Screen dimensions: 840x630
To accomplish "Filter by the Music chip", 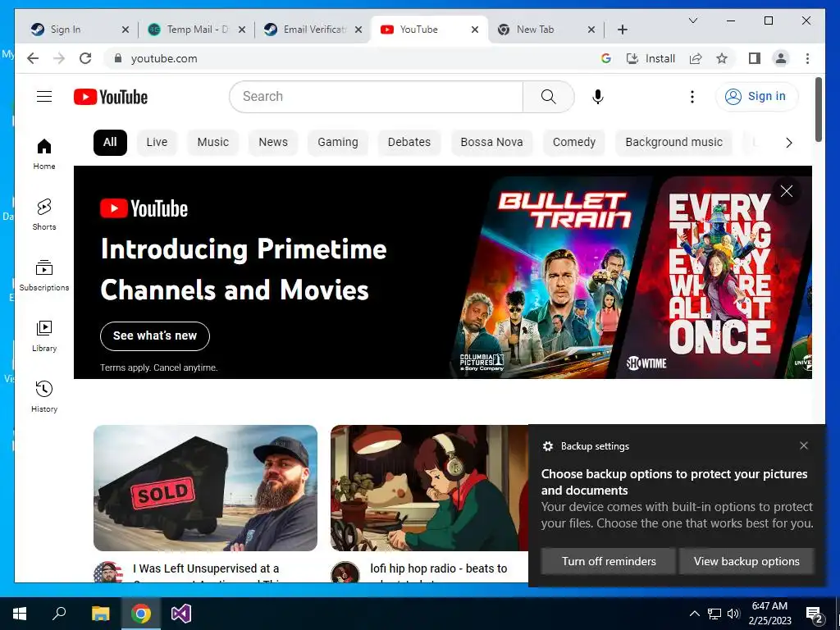I will [212, 143].
